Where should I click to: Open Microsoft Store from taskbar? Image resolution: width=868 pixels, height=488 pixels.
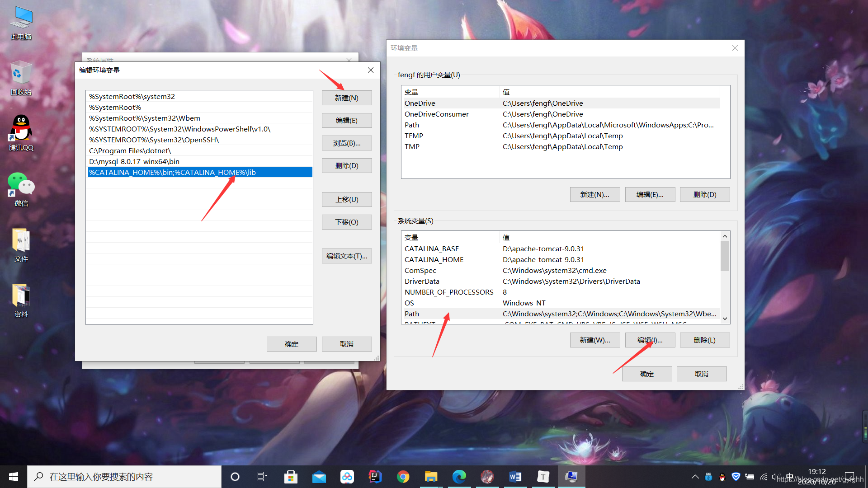pyautogui.click(x=291, y=477)
